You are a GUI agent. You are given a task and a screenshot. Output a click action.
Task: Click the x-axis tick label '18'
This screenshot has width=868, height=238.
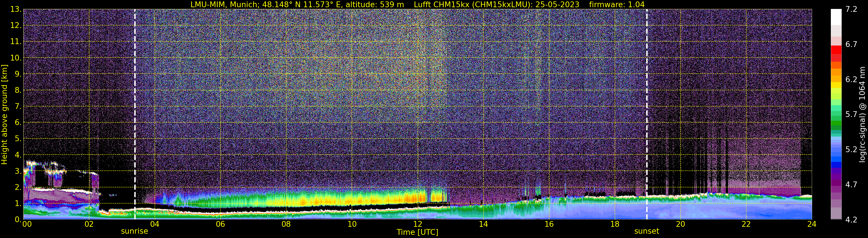614,224
